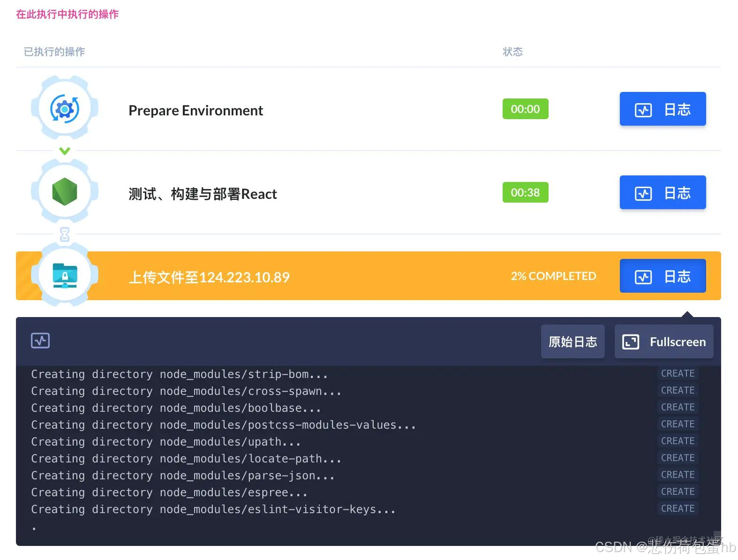This screenshot has height=560, width=738.
Task: Click the activity pulse icon in log panel header
Action: 40,341
